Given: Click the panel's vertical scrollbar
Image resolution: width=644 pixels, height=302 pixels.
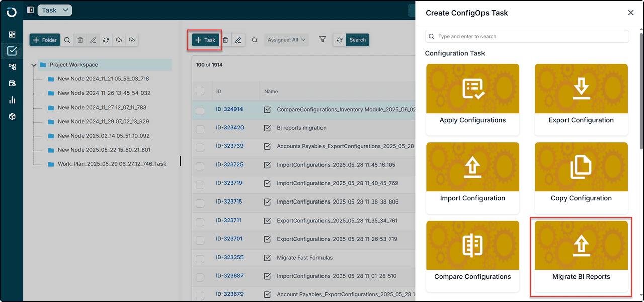Looking at the screenshot, I should pyautogui.click(x=641, y=90).
